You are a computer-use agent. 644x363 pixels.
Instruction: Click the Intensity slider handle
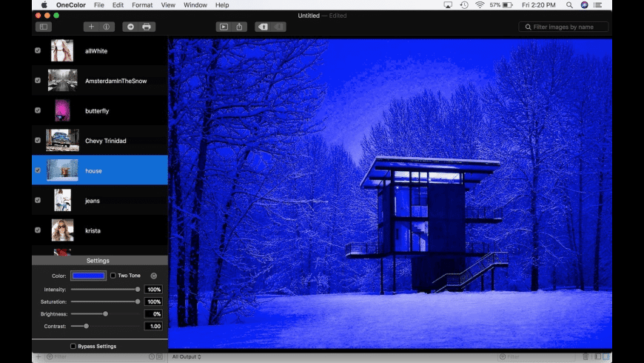[x=138, y=290]
